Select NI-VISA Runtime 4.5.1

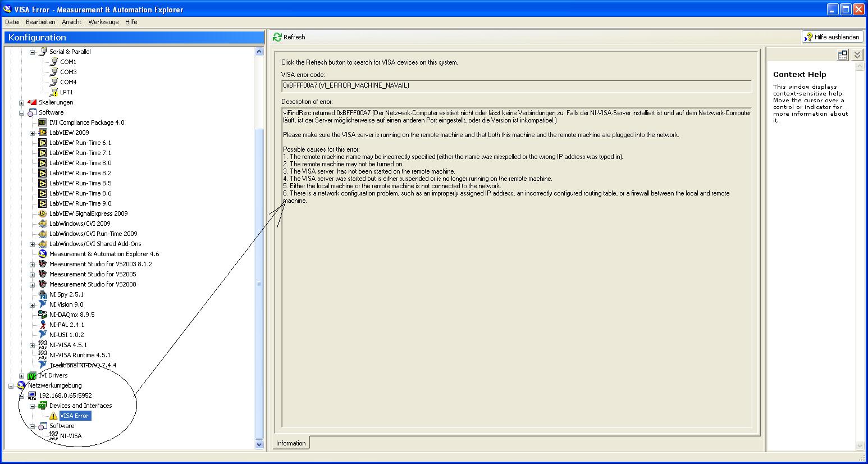tap(80, 355)
